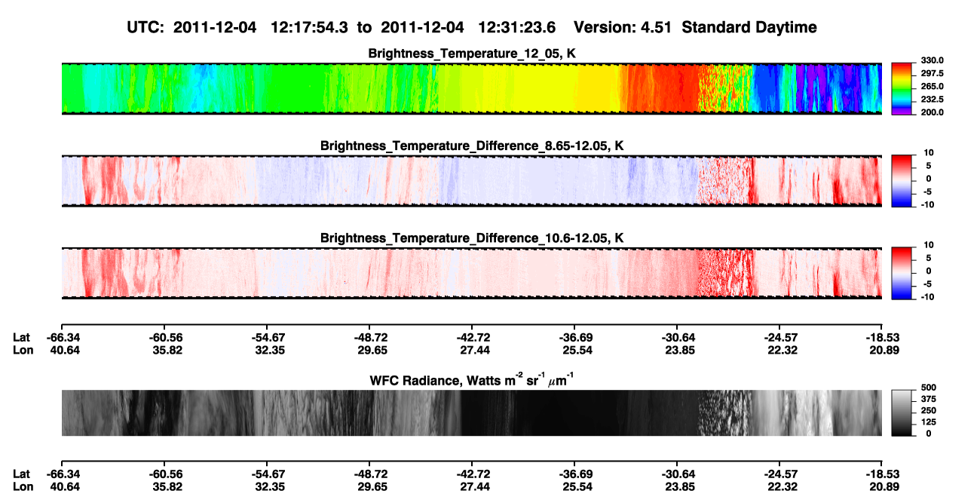
Task: Click the 27.44 longitude tick under the WFC Radiance panel
Action: [x=473, y=486]
